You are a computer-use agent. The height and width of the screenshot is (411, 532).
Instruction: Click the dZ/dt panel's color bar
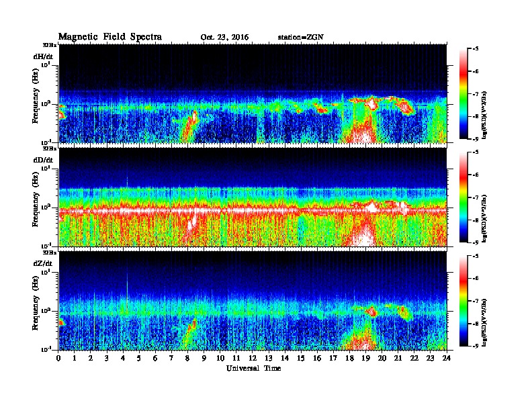tap(463, 301)
